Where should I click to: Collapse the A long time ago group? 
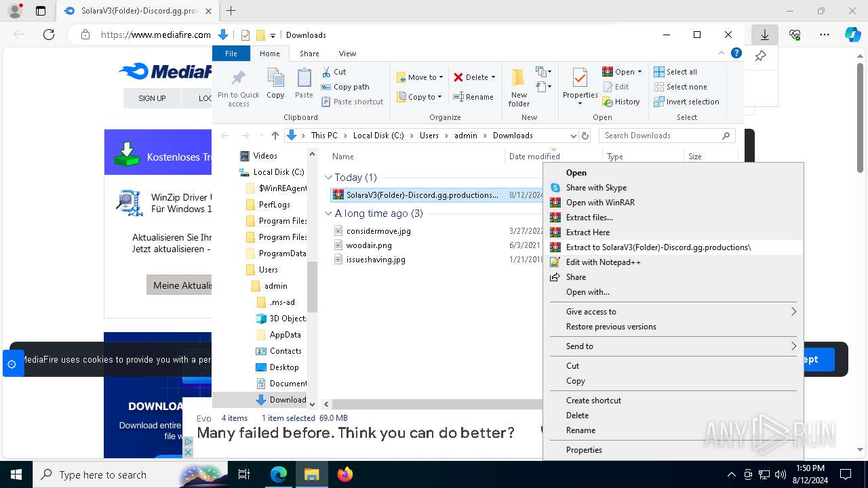[x=329, y=213]
